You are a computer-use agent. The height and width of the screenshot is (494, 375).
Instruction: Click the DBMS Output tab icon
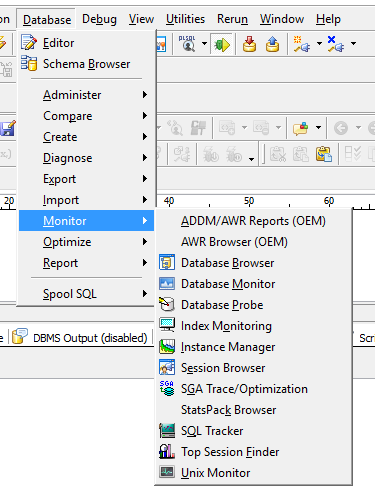tap(20, 336)
